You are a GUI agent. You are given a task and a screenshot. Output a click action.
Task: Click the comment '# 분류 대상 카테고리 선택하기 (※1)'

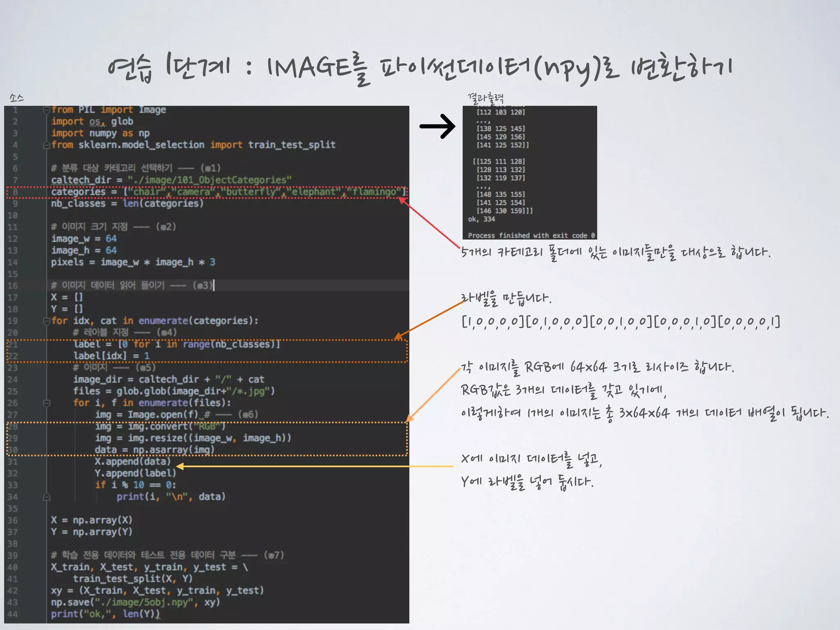click(x=136, y=168)
